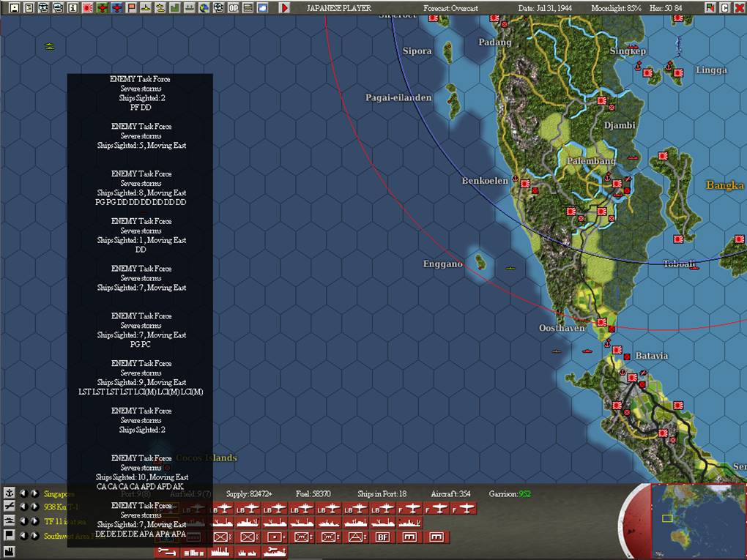Screen dimensions: 747x560
Task: Click the 'TF 11' task force name
Action: point(53,521)
